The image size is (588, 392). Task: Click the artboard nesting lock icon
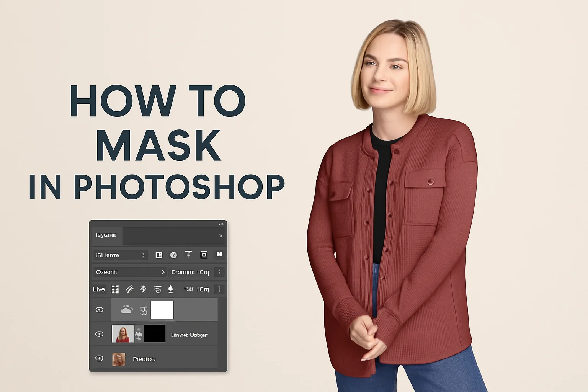(x=157, y=289)
